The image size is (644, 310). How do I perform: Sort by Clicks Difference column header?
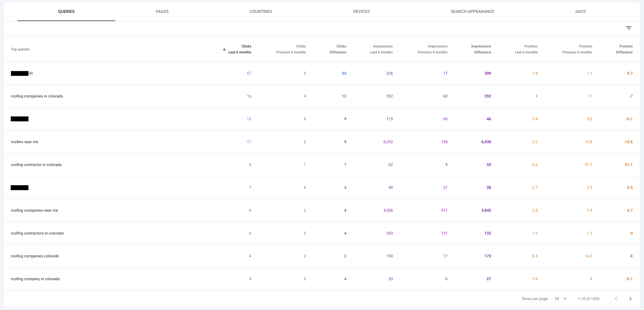(338, 49)
